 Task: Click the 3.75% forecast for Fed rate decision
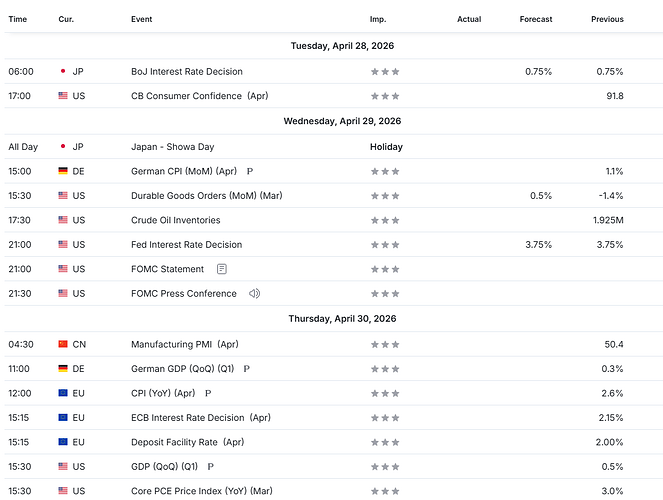[538, 245]
